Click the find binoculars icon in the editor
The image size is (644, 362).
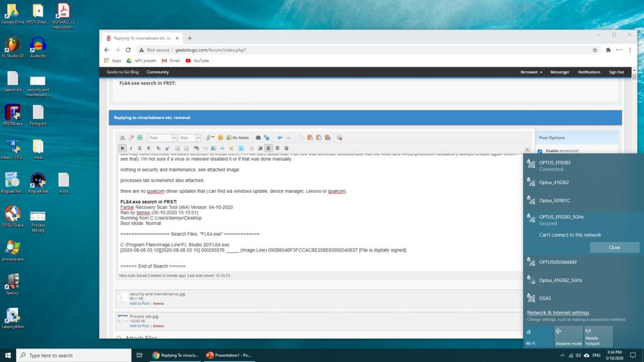click(x=258, y=138)
